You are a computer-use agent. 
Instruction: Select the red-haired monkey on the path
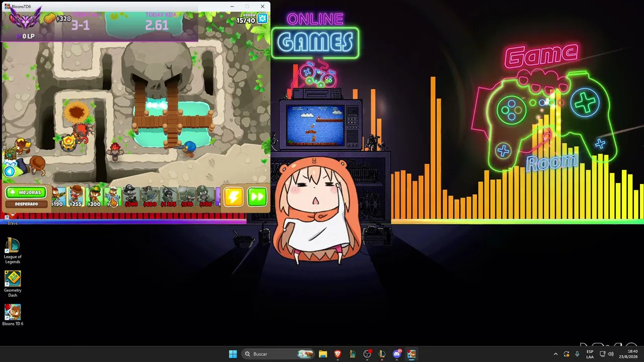point(116,151)
